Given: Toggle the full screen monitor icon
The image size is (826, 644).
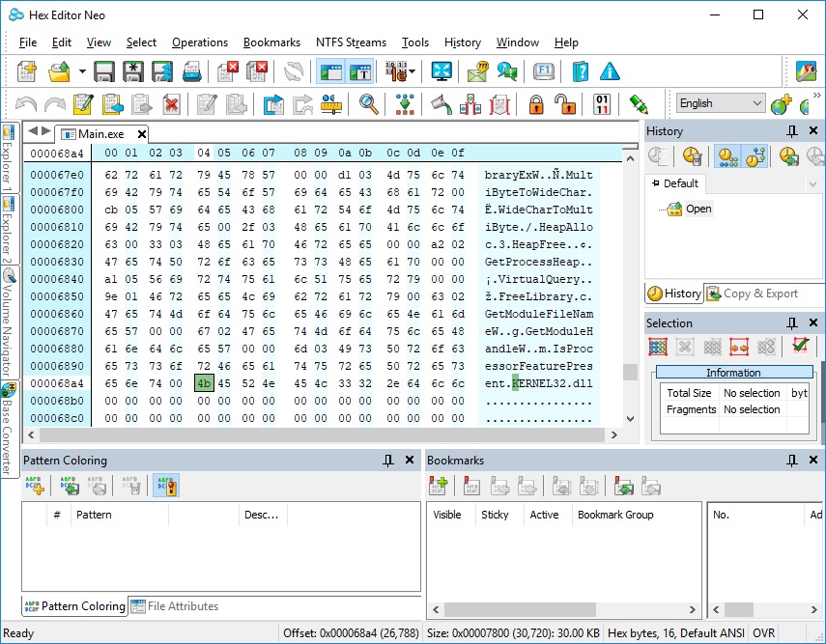Looking at the screenshot, I should (441, 71).
